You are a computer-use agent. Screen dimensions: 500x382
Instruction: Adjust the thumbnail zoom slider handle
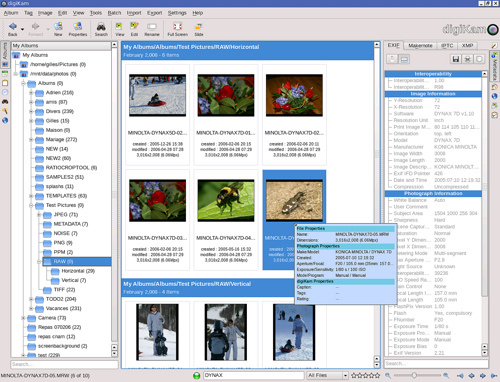coord(414,375)
